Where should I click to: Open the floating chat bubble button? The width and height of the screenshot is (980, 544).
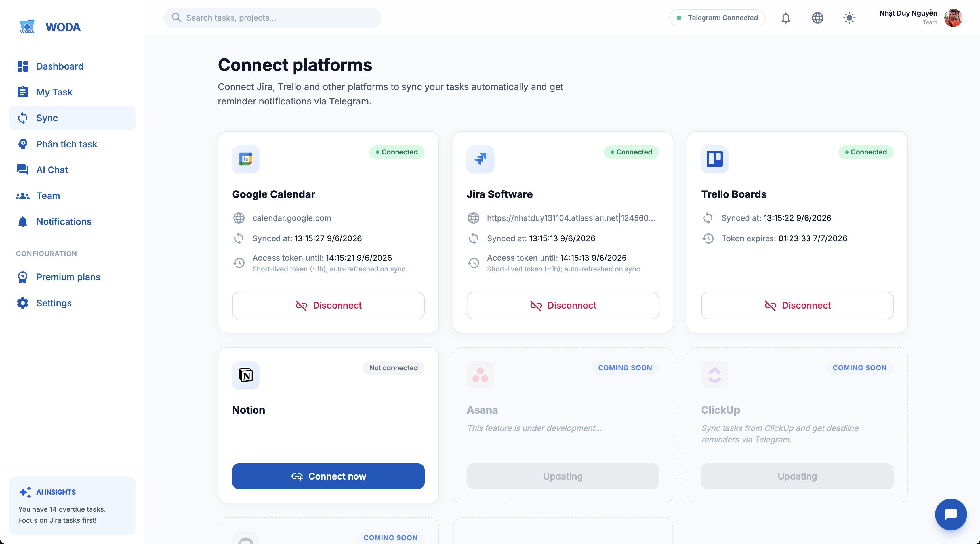pyautogui.click(x=951, y=514)
